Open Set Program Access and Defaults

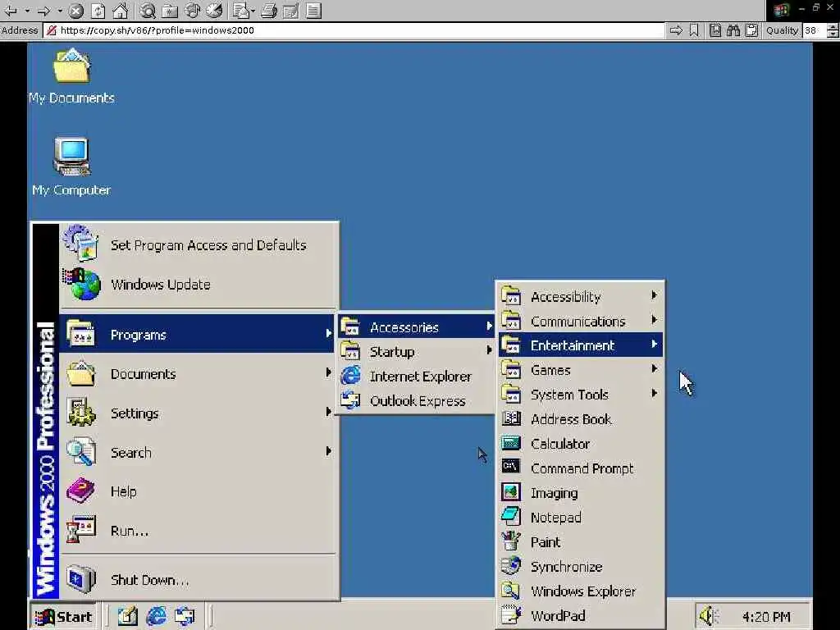pos(199,245)
